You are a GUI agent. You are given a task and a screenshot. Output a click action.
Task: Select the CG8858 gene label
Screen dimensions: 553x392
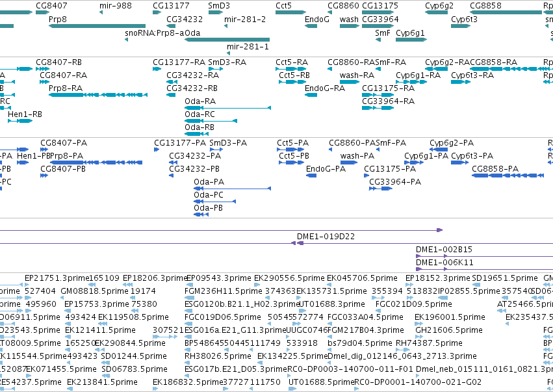[485, 6]
